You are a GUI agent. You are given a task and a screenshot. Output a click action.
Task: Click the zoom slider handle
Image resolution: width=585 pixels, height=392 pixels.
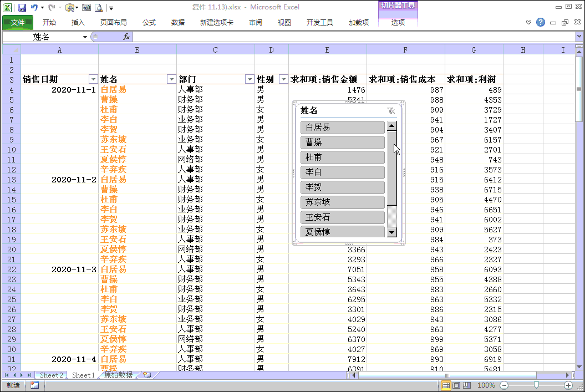536,385
